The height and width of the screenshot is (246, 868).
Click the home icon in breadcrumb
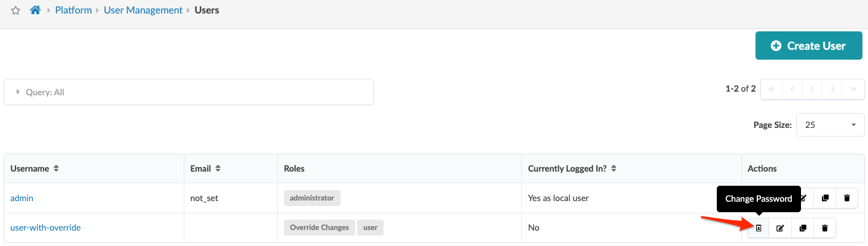[35, 10]
